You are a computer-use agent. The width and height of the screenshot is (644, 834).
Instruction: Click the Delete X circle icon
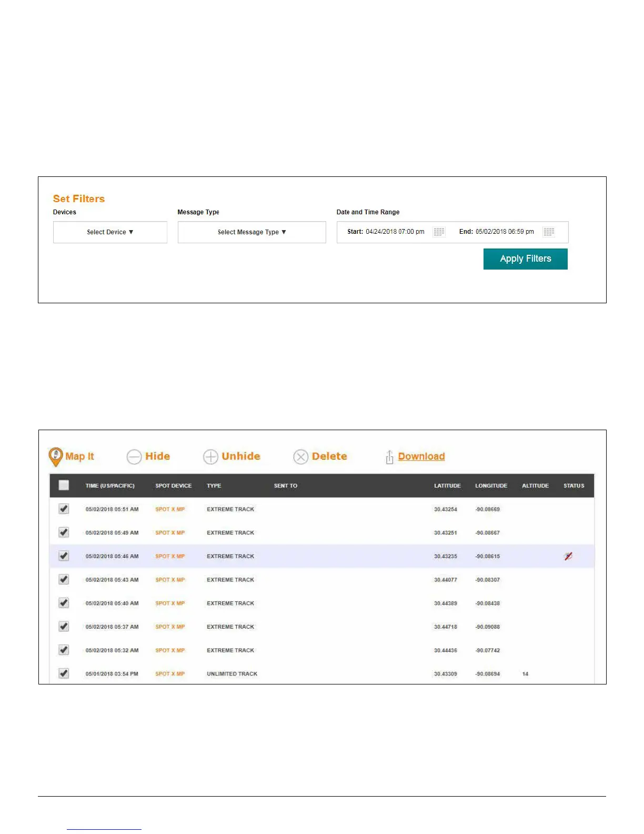(300, 456)
